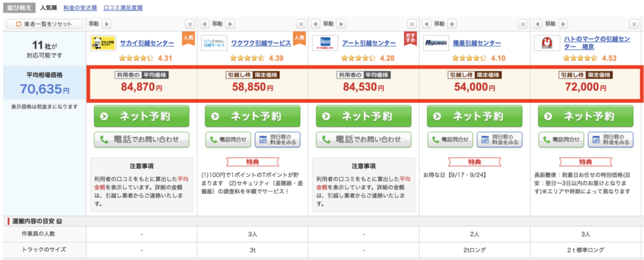This screenshot has width=644, height=260.
Task: Remove 隆星引越センター column with X
Action: click(x=523, y=25)
